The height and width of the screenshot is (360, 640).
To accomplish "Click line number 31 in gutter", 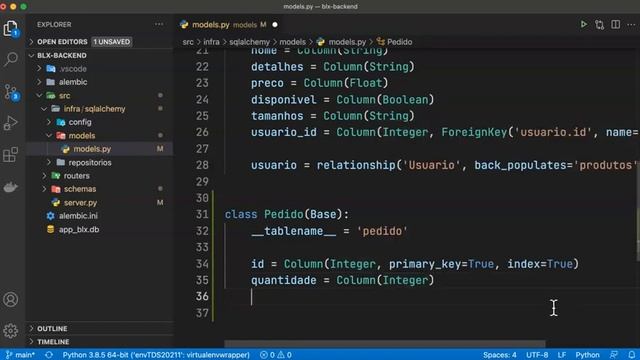I will point(202,214).
